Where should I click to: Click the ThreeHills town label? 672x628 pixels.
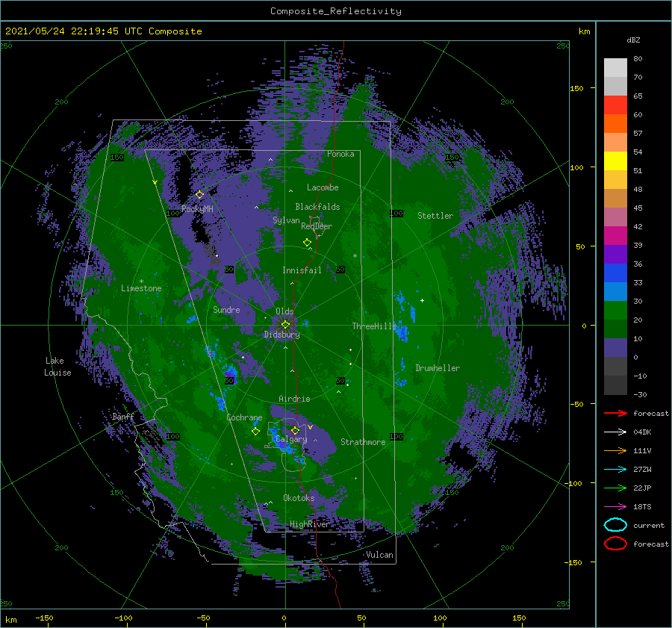(375, 326)
